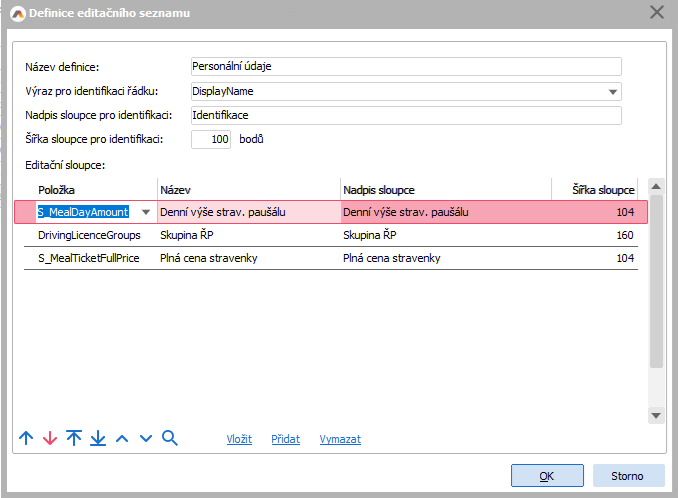This screenshot has width=678, height=498.
Task: Click the Přidat link
Action: pos(285,439)
